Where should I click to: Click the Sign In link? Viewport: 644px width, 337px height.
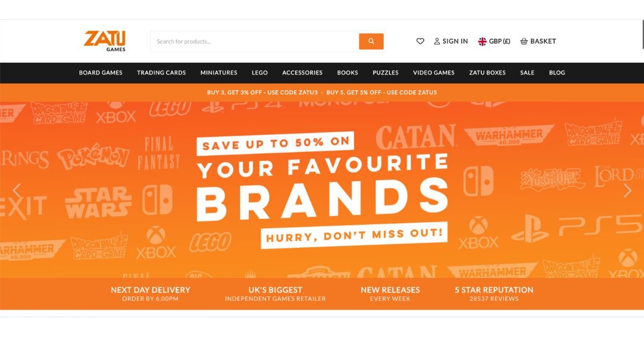(455, 41)
